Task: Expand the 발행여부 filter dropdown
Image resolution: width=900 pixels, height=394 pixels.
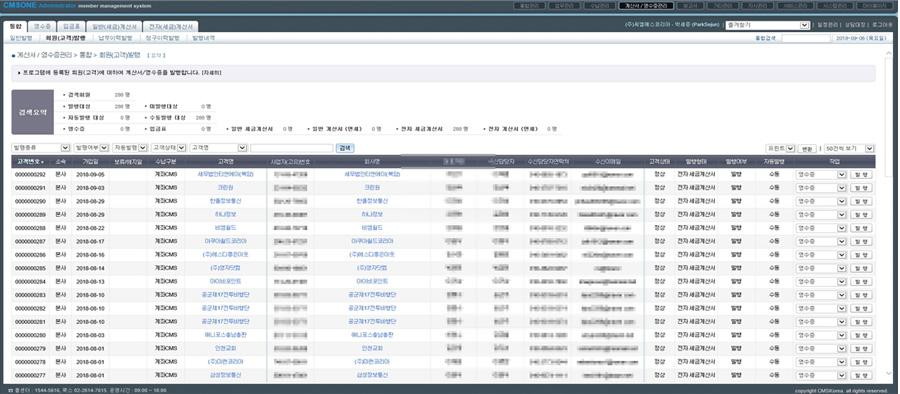Action: click(92, 148)
